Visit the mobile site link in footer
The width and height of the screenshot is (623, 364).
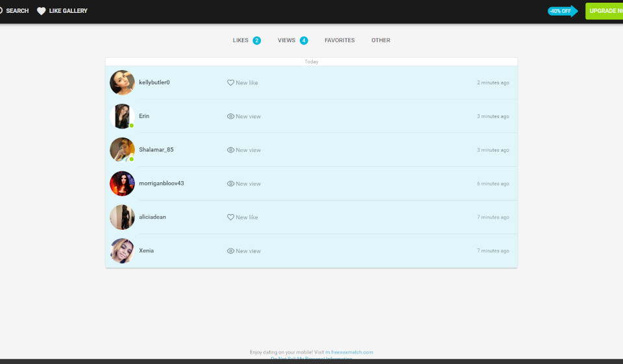click(x=350, y=352)
